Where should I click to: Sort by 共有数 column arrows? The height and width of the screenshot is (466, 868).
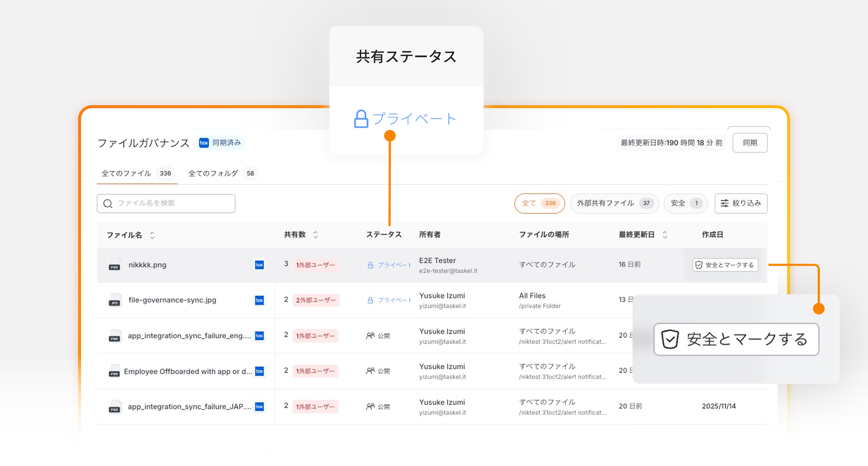[315, 234]
